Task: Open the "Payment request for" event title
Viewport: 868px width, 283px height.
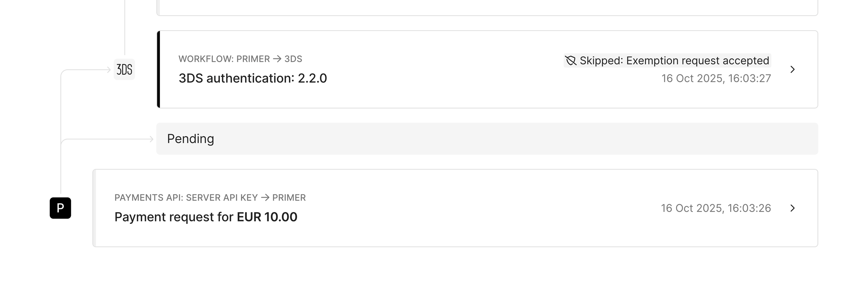Action: point(175,217)
